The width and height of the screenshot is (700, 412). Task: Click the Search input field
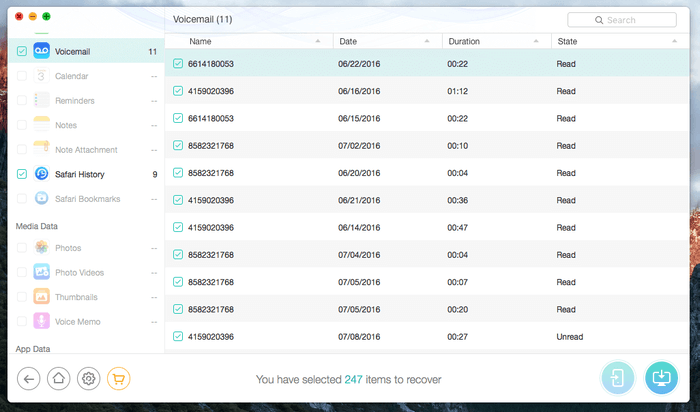(627, 20)
